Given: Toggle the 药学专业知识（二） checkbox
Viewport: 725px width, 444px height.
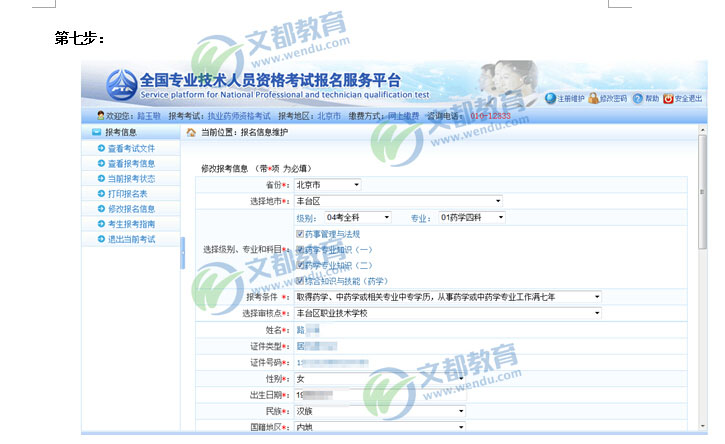Looking at the screenshot, I should 300,265.
